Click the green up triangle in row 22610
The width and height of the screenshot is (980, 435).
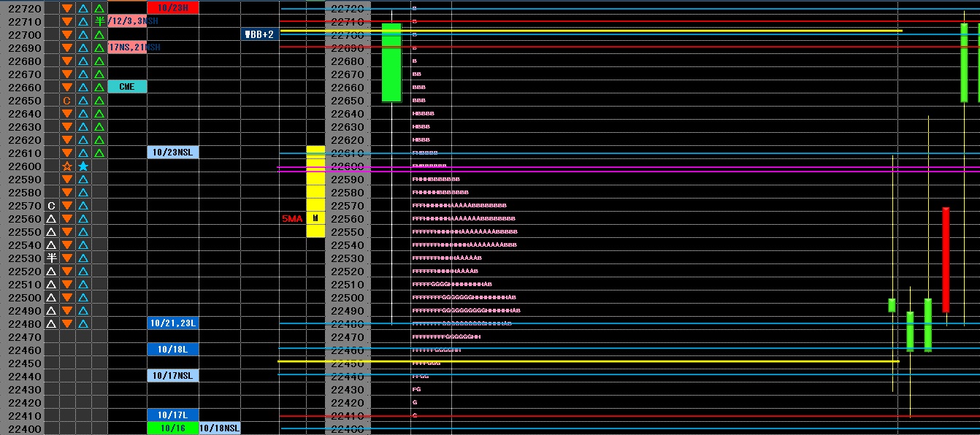(99, 153)
